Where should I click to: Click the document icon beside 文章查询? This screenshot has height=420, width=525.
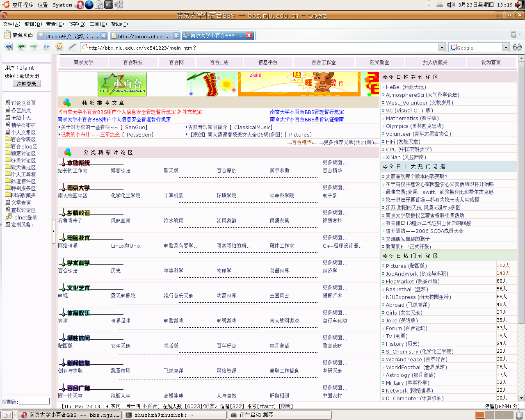(x=7, y=202)
